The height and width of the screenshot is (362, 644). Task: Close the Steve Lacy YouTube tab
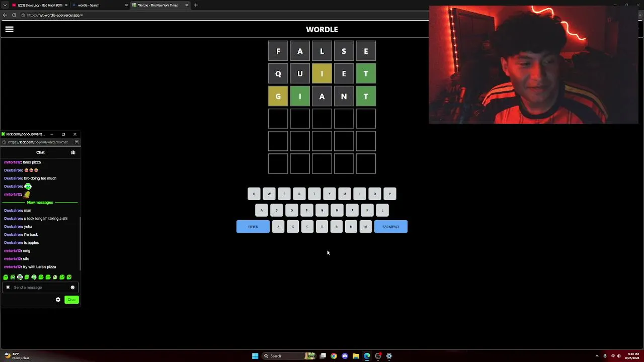click(x=66, y=5)
